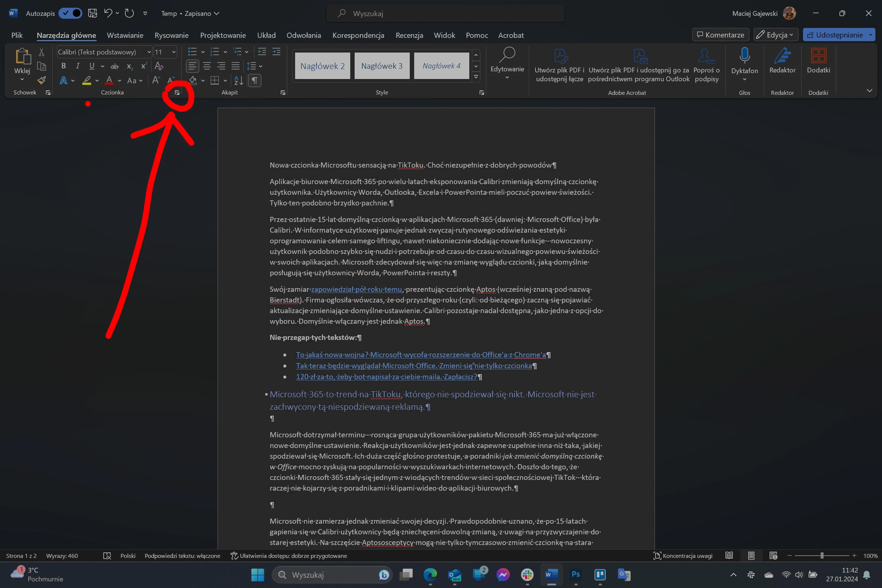882x588 pixels.
Task: Apply superscript formatting
Action: click(x=144, y=67)
